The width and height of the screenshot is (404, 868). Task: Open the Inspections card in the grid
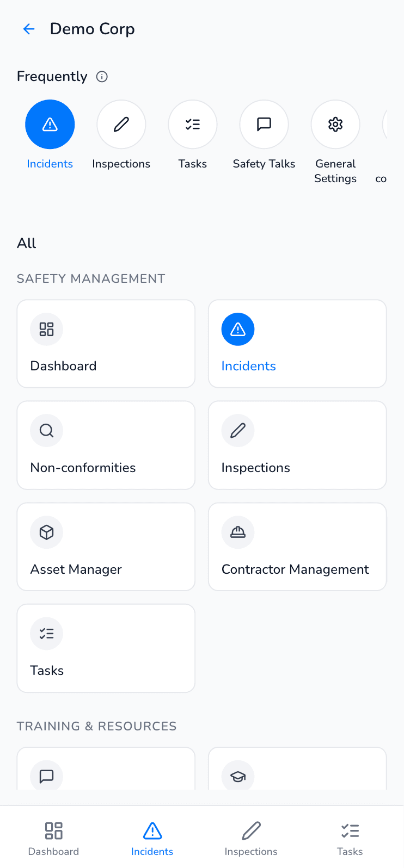point(297,445)
